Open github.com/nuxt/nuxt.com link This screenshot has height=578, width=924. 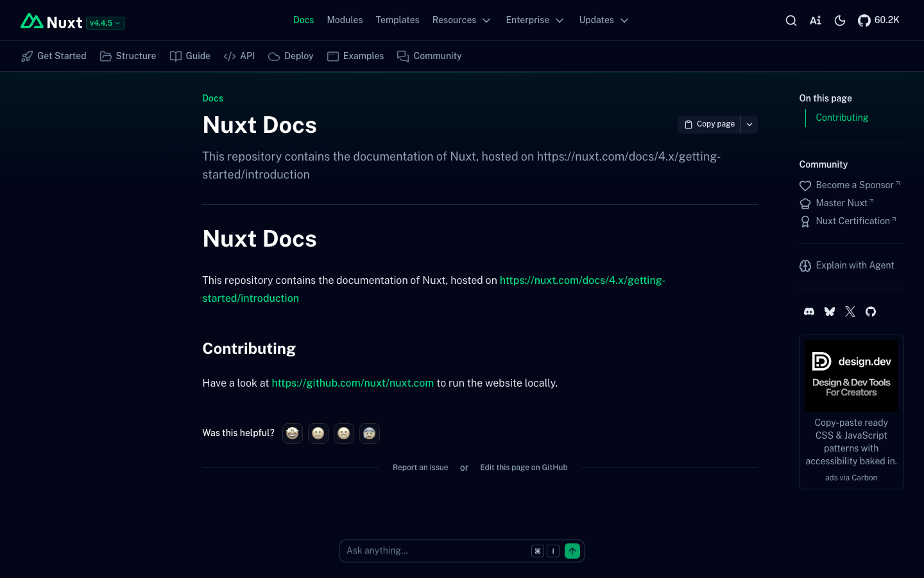tap(352, 383)
